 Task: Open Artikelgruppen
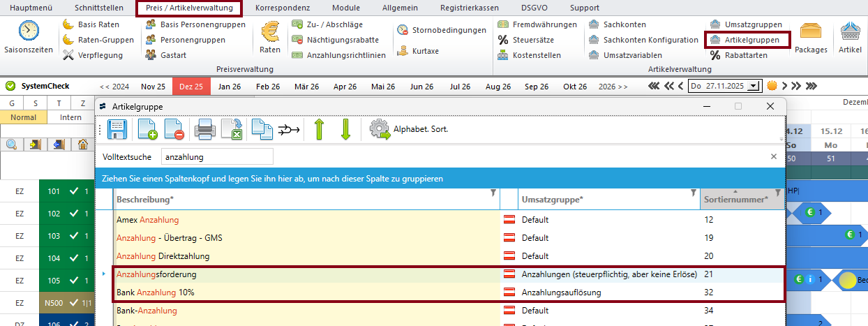pyautogui.click(x=744, y=40)
